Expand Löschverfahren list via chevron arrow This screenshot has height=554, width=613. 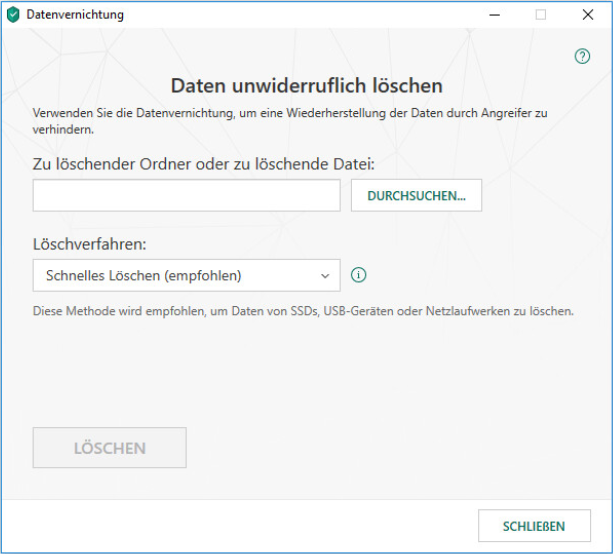pos(324,275)
